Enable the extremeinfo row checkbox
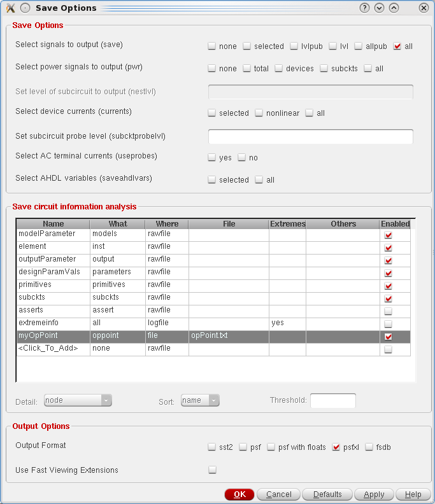435x504 pixels. 389,324
